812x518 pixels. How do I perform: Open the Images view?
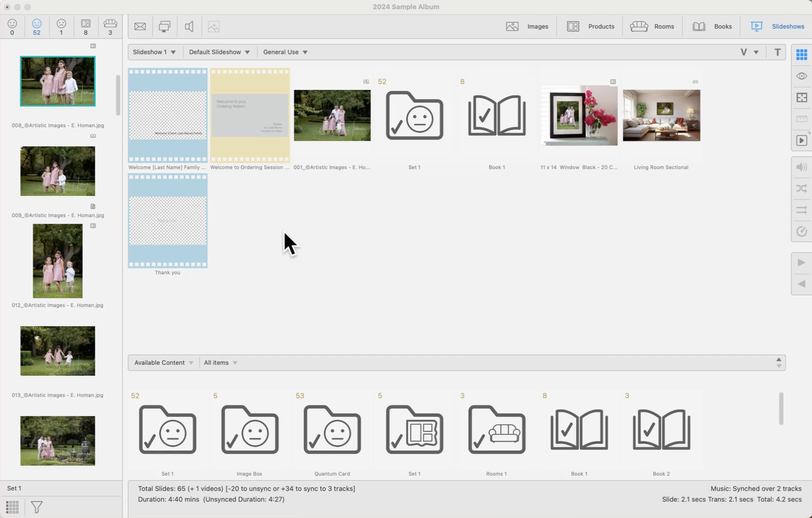[x=527, y=27]
